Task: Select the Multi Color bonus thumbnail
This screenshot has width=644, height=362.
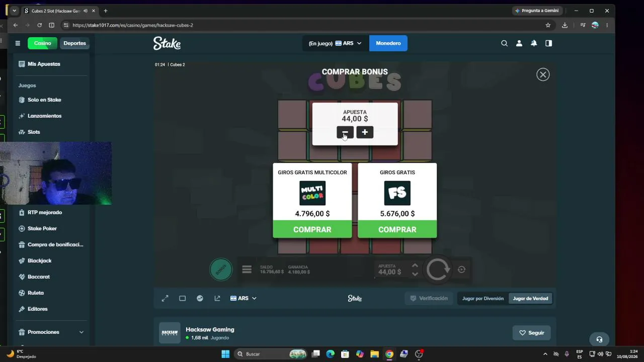Action: coord(312,193)
